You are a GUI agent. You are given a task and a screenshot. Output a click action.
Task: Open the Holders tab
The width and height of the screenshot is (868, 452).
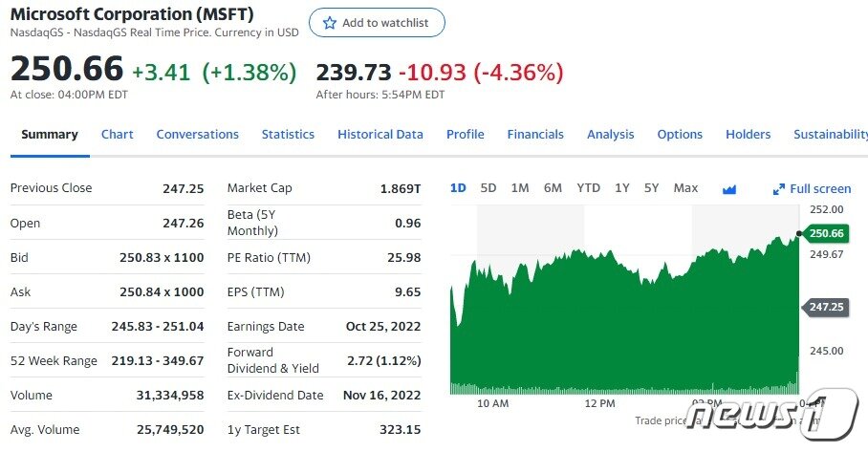click(748, 135)
